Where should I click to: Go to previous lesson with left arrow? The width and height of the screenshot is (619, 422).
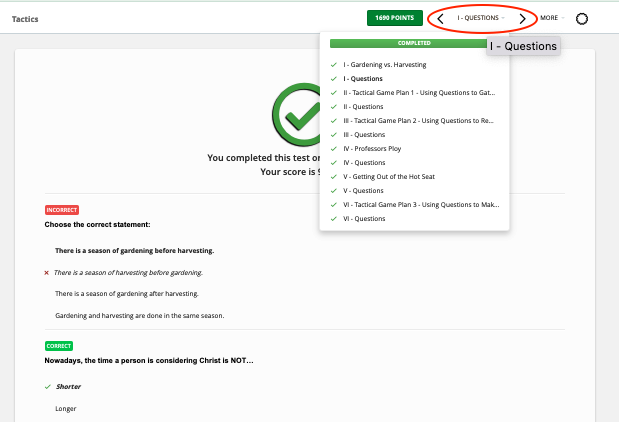(441, 18)
